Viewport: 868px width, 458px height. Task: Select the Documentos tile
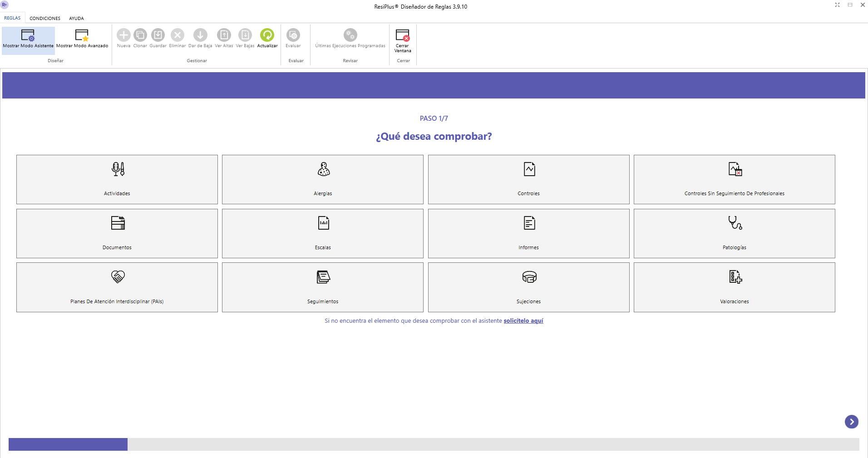pos(117,233)
